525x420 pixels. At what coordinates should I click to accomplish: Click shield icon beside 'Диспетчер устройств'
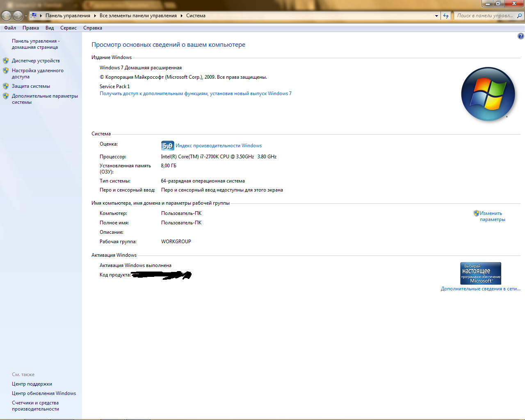point(6,61)
